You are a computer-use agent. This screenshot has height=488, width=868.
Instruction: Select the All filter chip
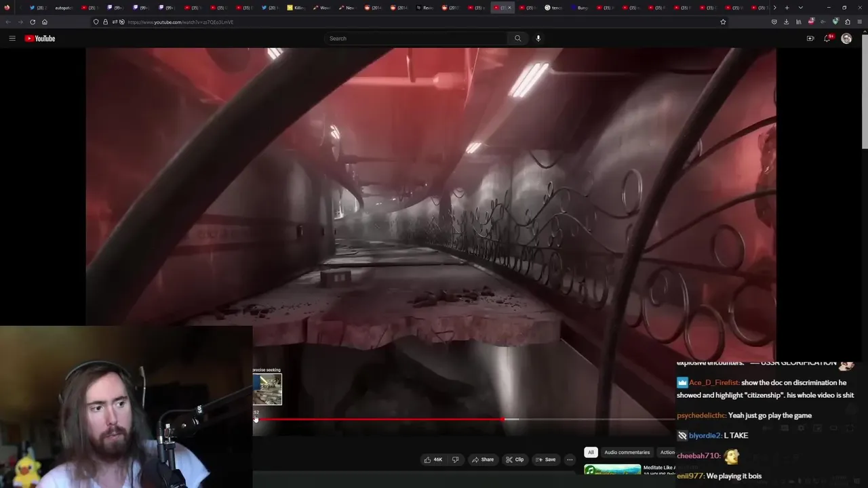(x=591, y=452)
